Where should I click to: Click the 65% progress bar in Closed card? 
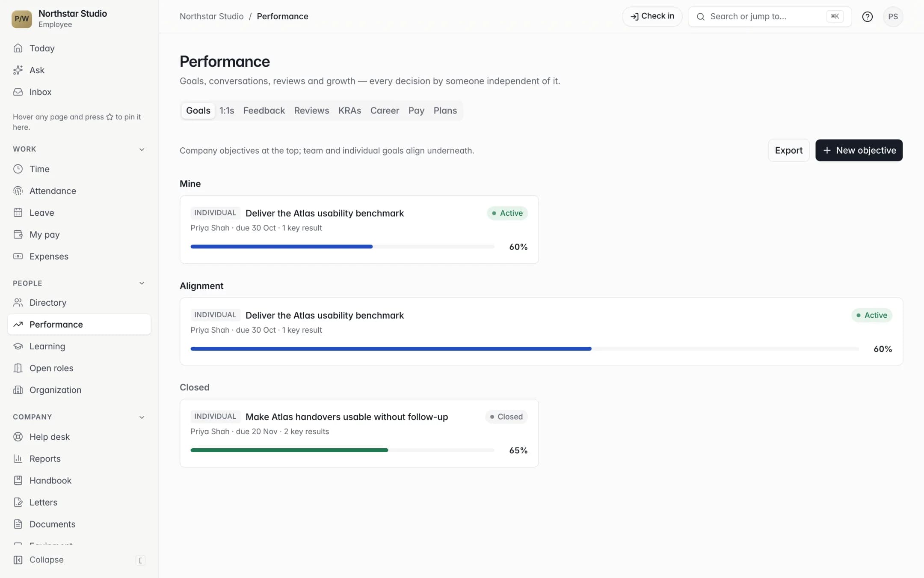(342, 450)
